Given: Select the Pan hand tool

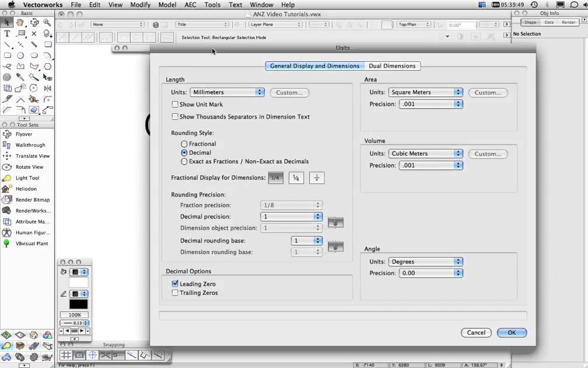Looking at the screenshot, I should click(x=20, y=23).
